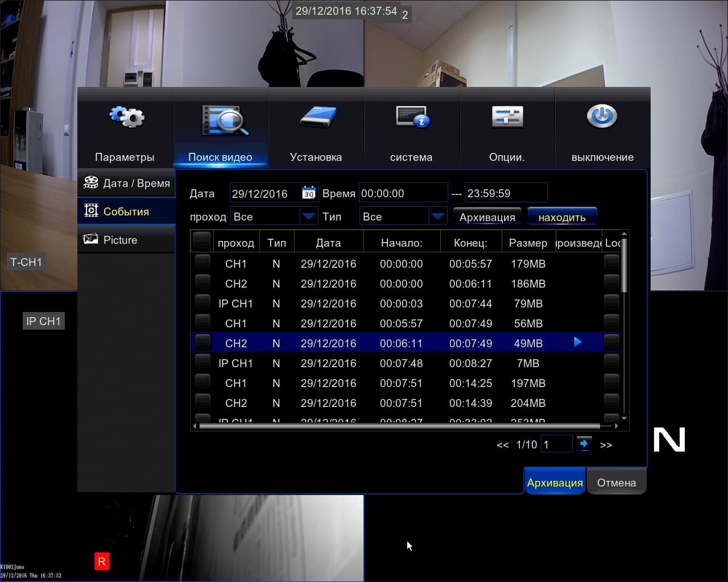Screen dimensions: 728x582
Task: Click the Архивация button beside Отмена
Action: pyautogui.click(x=555, y=483)
